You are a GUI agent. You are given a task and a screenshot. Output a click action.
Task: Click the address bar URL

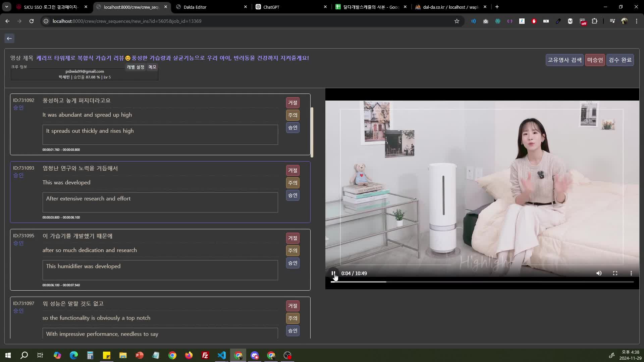[127, 21]
